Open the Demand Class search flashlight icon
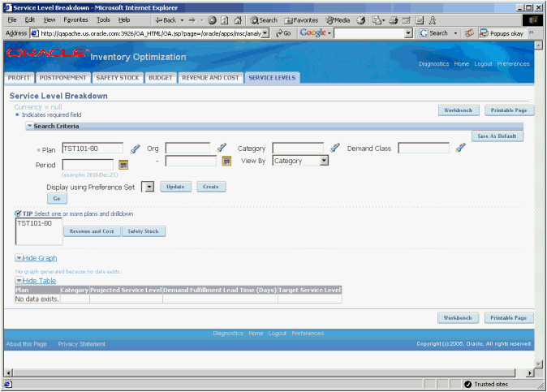 click(460, 148)
